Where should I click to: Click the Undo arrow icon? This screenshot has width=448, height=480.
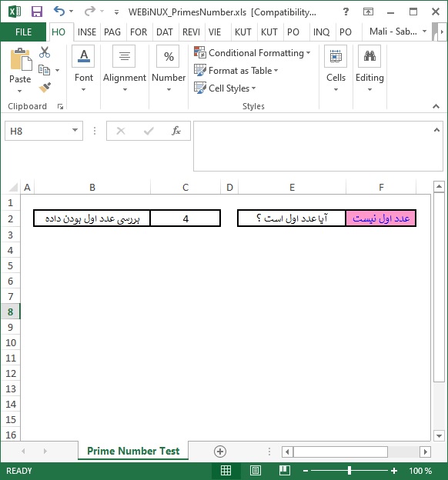click(59, 12)
